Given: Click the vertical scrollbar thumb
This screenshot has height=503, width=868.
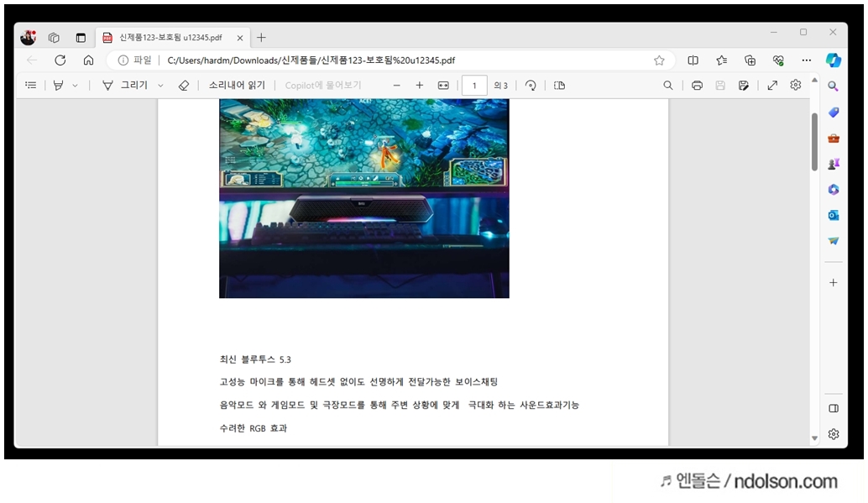Looking at the screenshot, I should pos(814,142).
